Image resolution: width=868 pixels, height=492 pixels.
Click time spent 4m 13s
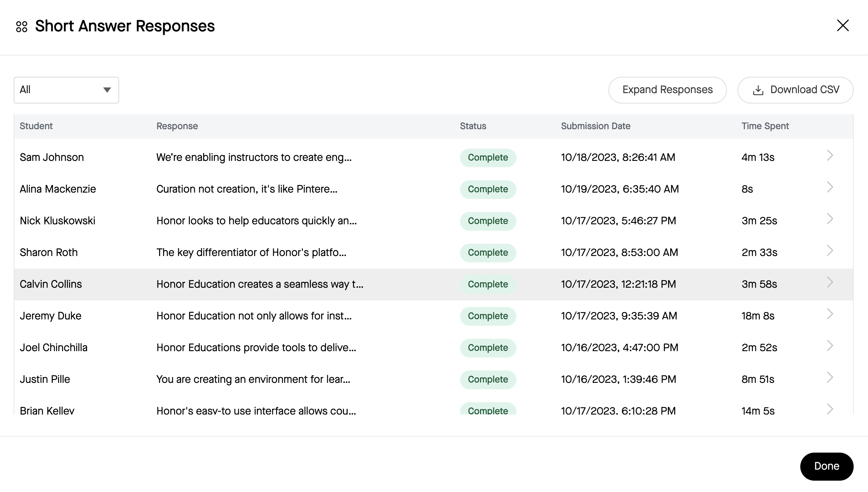(x=758, y=158)
